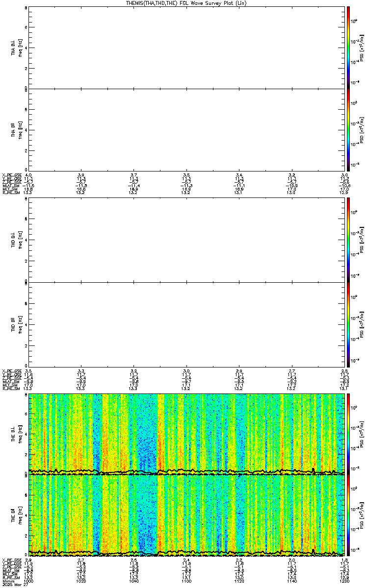Image resolution: width=368 pixels, height=588 pixels.
Task: Click the THE B-perpendicular spectrogram
Action: point(186,434)
